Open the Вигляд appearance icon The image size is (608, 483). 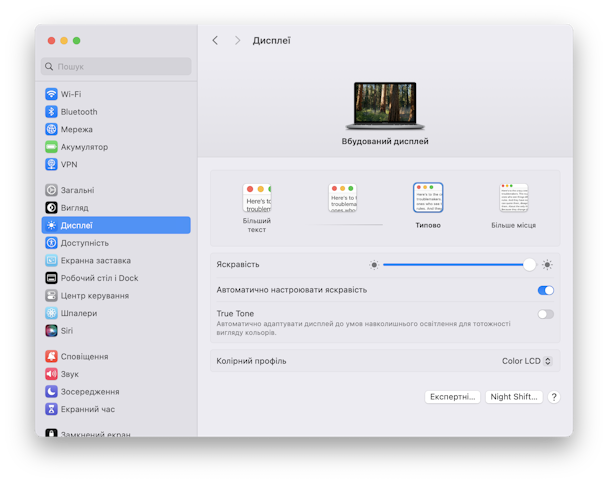pyautogui.click(x=51, y=208)
